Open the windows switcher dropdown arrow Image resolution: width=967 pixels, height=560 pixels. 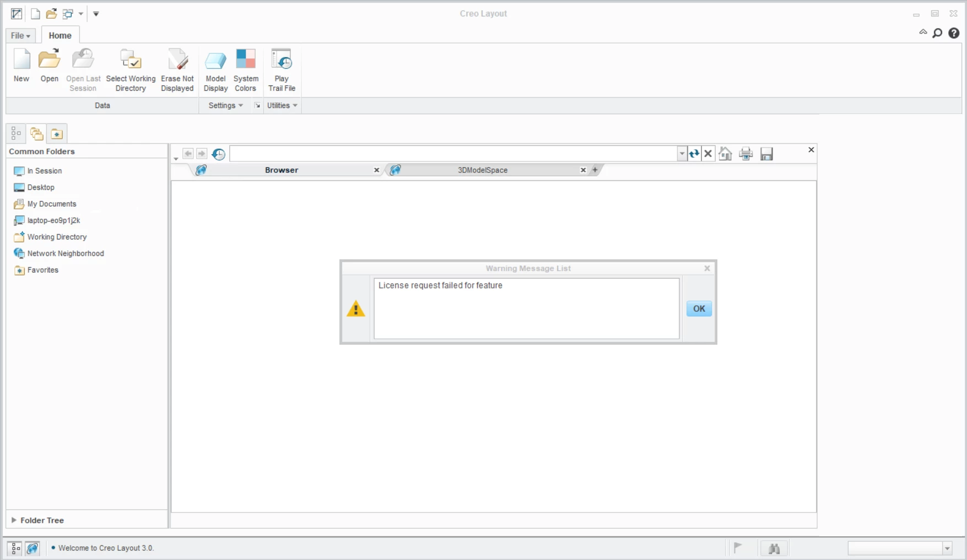point(81,14)
